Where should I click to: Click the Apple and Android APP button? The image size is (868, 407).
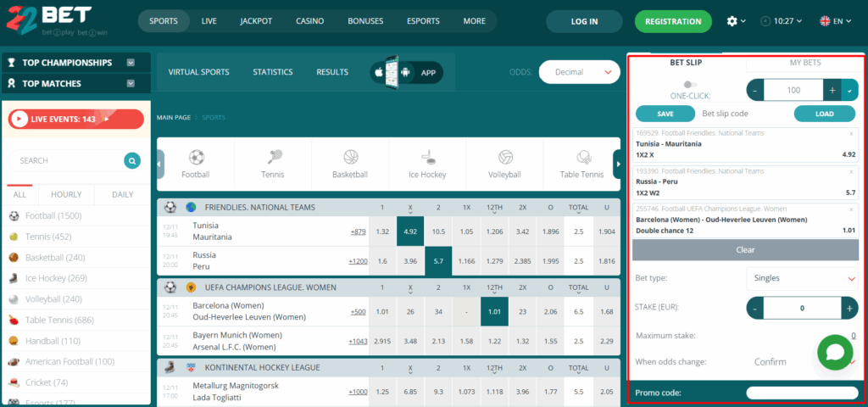click(x=407, y=72)
